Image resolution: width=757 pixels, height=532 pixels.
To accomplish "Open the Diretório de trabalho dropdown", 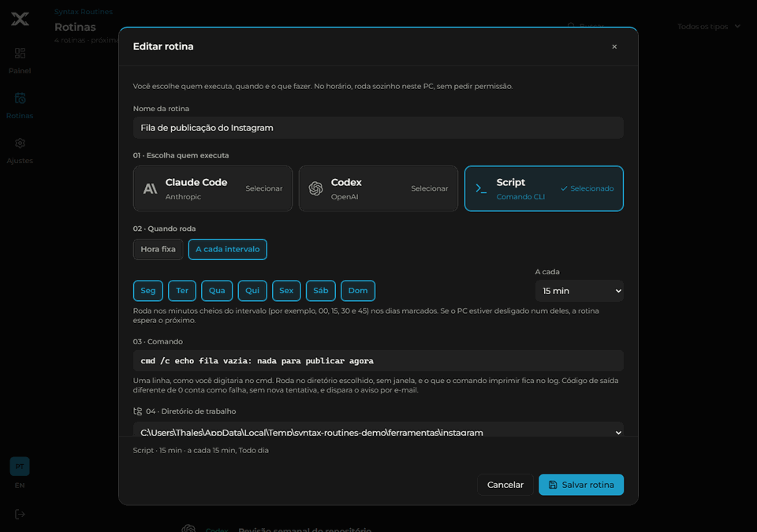I will point(378,431).
